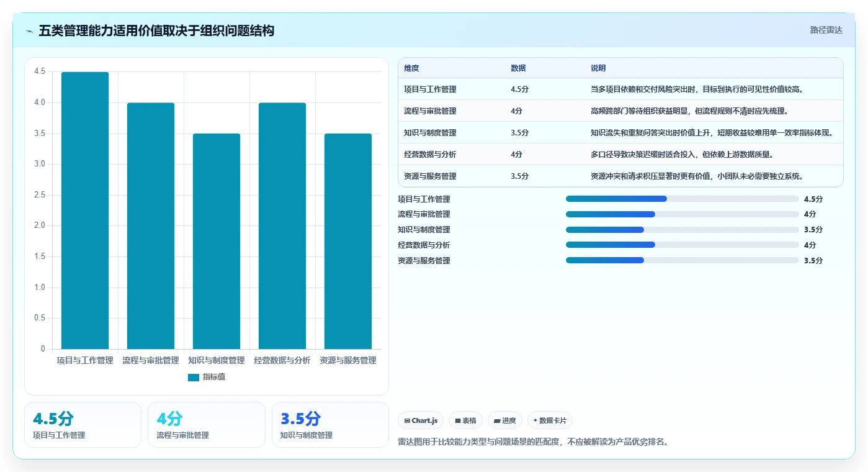Click the description starting 高频跨部门等待
Image resolution: width=868 pixels, height=472 pixels.
click(689, 111)
